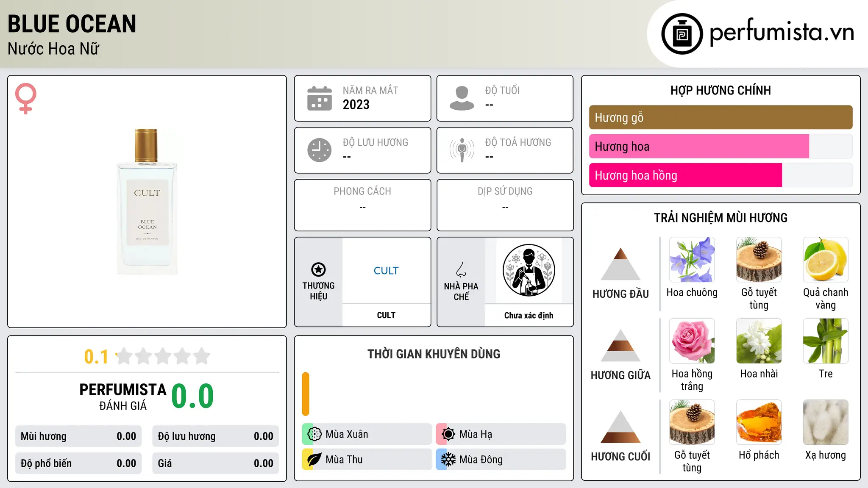Select the base-note Gỗ tuyết tùng image
This screenshot has width=868, height=488.
[x=692, y=422]
